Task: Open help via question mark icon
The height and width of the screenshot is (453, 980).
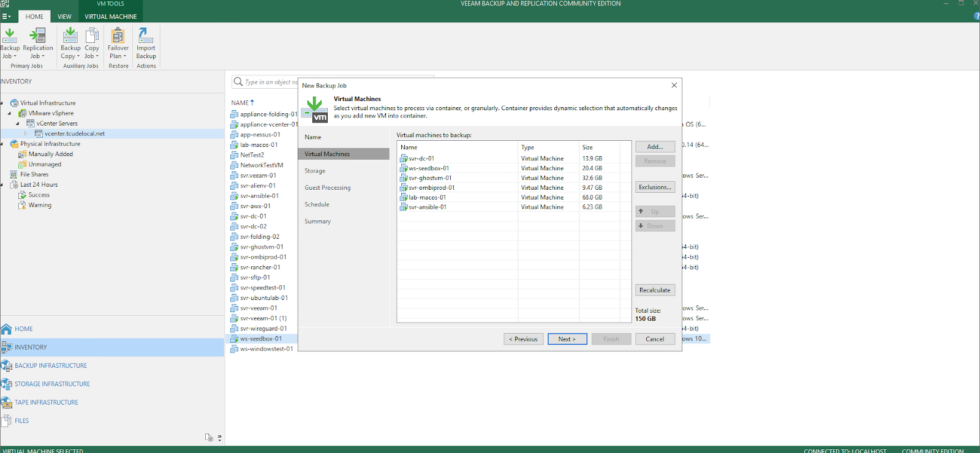Action: click(976, 17)
